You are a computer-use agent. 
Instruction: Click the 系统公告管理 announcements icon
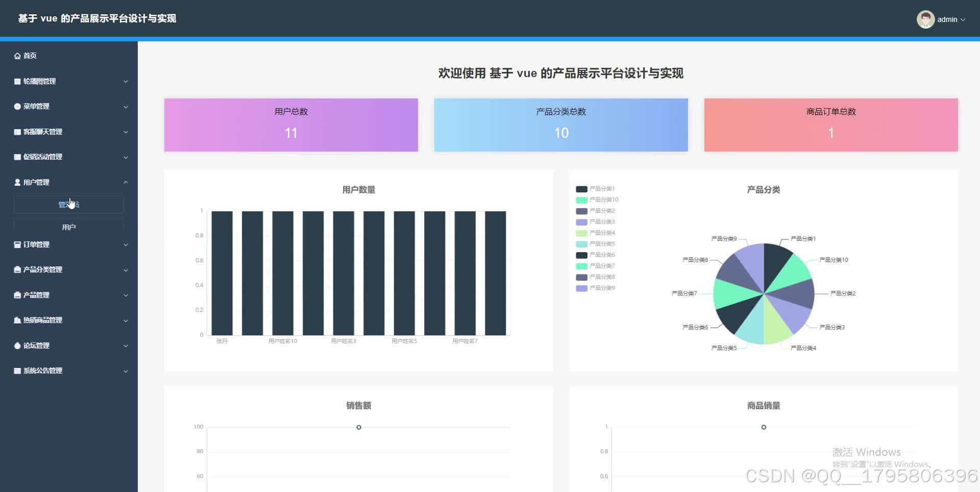point(17,371)
